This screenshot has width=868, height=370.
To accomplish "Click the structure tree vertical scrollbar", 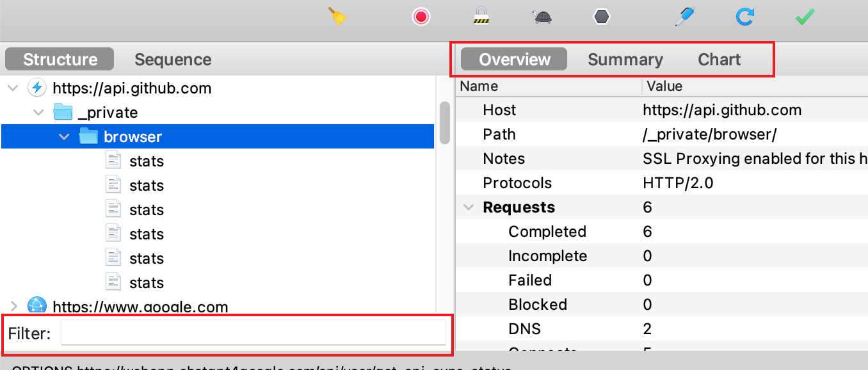I will click(x=444, y=123).
